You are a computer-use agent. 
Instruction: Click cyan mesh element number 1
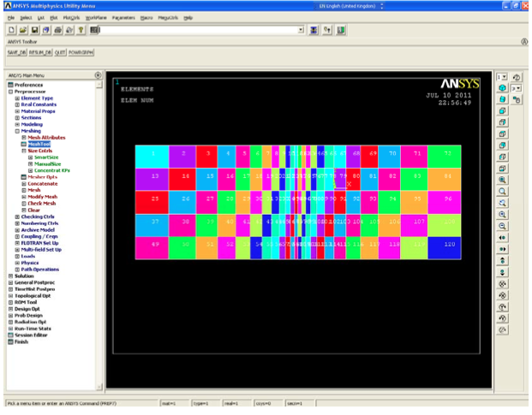click(x=152, y=157)
